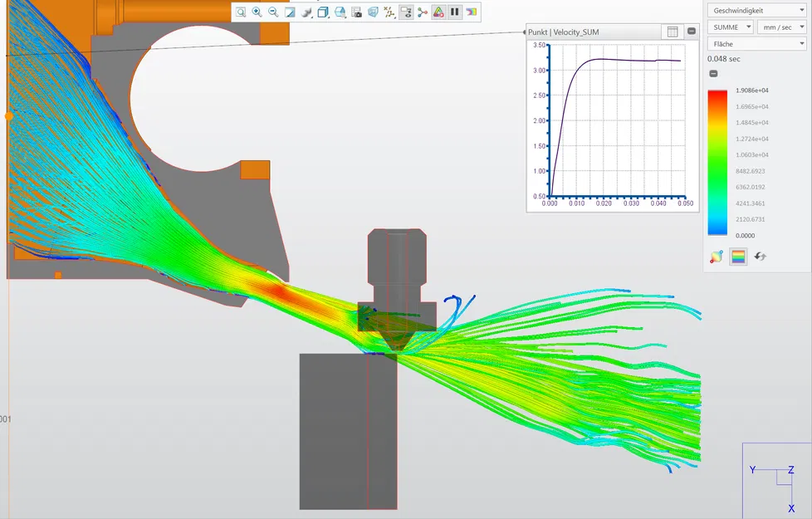Select the particle tracing toolbar icon
This screenshot has height=519, width=812.
[x=389, y=12]
